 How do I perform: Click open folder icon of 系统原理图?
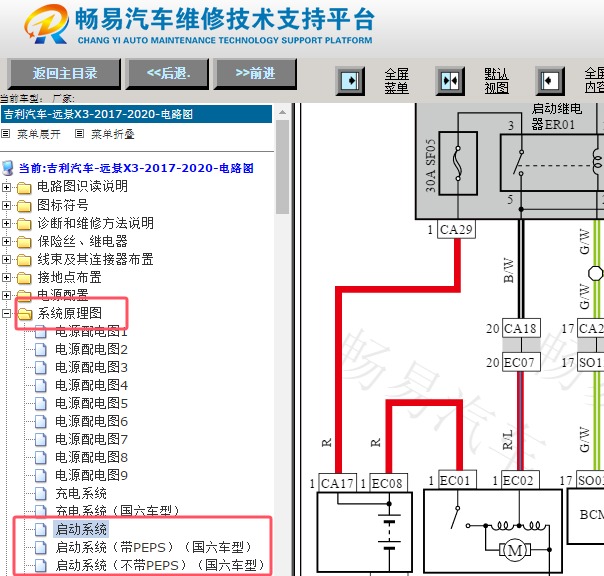[x=25, y=314]
